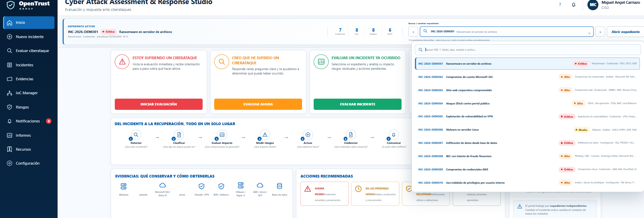Screen dimensions: 644x218
Task: Open Riesgos in the sidebar
Action: [x=29, y=107]
